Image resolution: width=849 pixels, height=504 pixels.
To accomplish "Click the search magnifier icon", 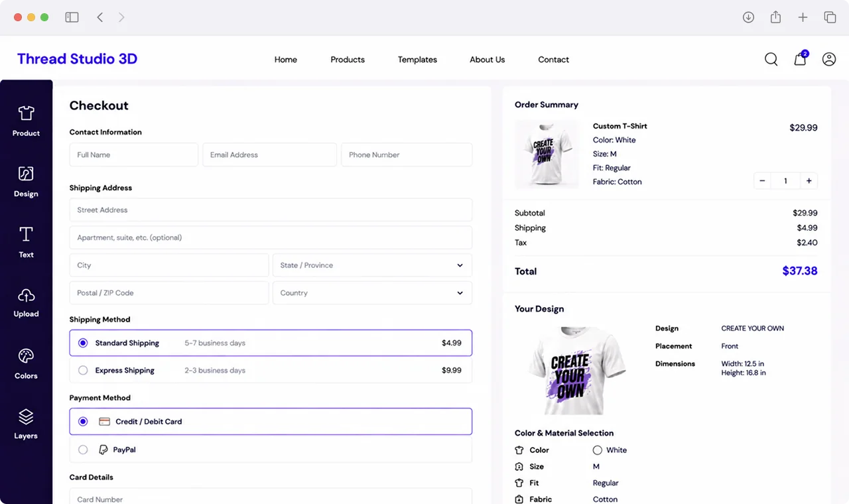I will coord(771,59).
